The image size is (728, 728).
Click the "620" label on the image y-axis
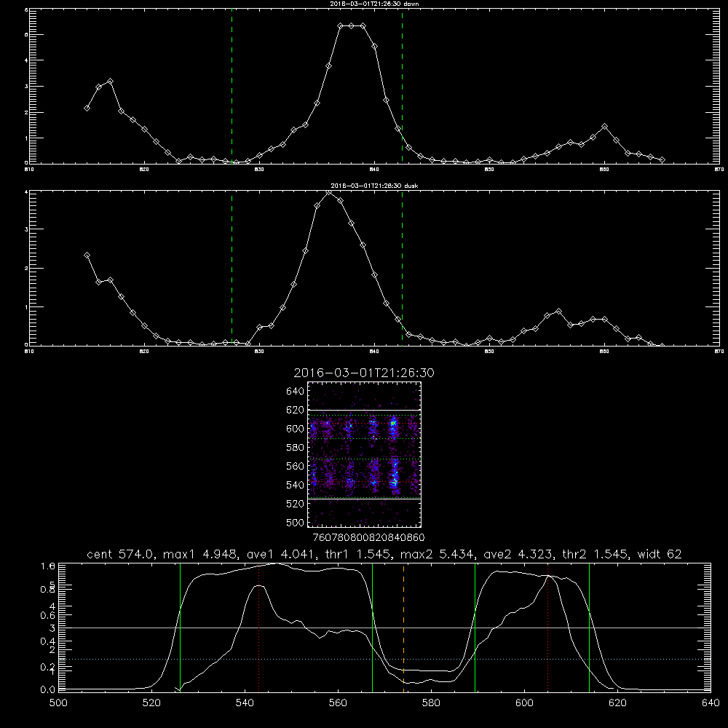point(296,410)
